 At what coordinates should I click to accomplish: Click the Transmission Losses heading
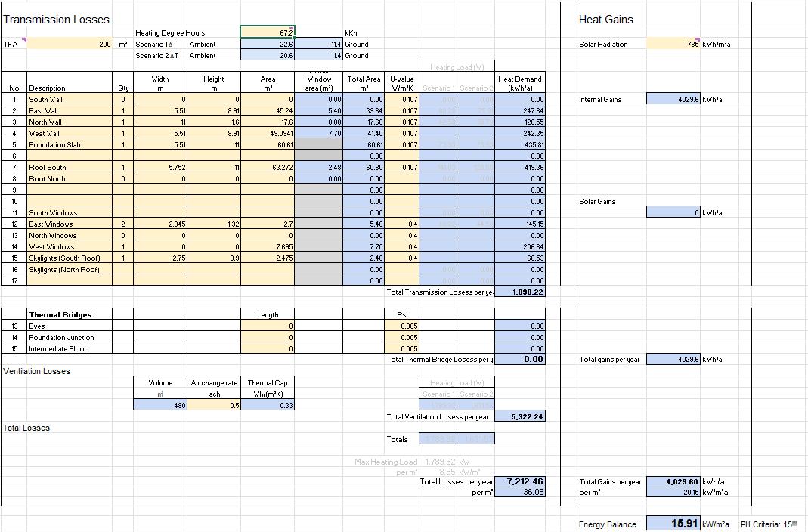pos(56,20)
